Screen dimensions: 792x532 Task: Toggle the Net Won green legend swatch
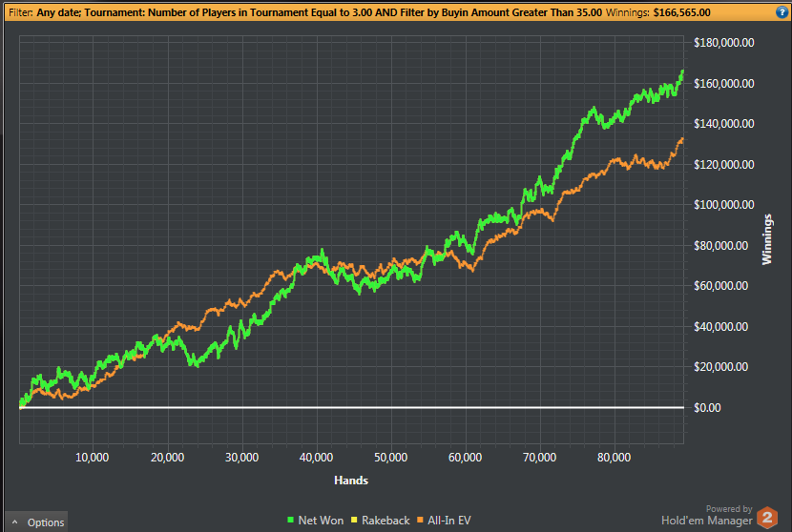(x=290, y=520)
